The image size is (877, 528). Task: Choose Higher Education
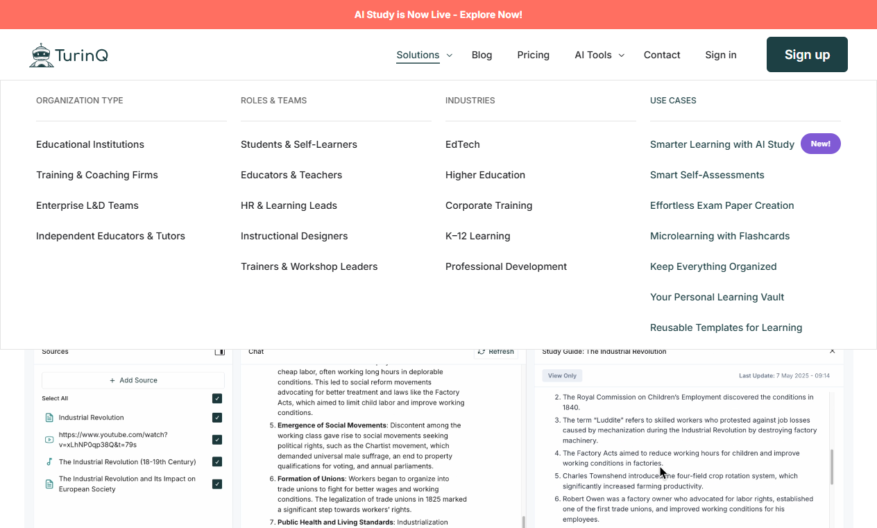pyautogui.click(x=485, y=175)
